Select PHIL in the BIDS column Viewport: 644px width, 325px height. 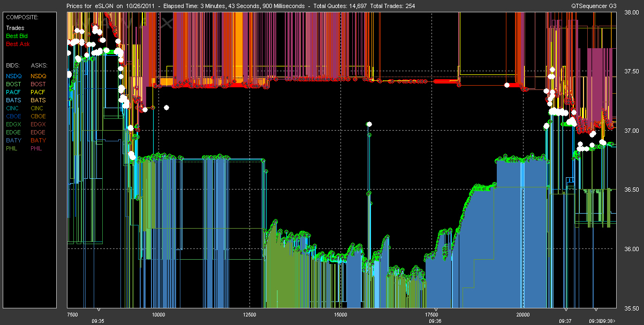[12, 148]
